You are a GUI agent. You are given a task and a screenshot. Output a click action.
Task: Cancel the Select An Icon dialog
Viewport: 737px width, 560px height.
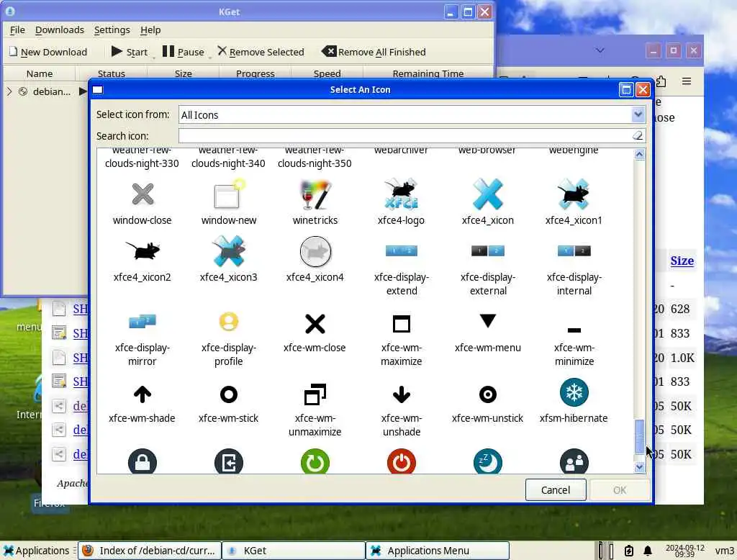tap(556, 490)
